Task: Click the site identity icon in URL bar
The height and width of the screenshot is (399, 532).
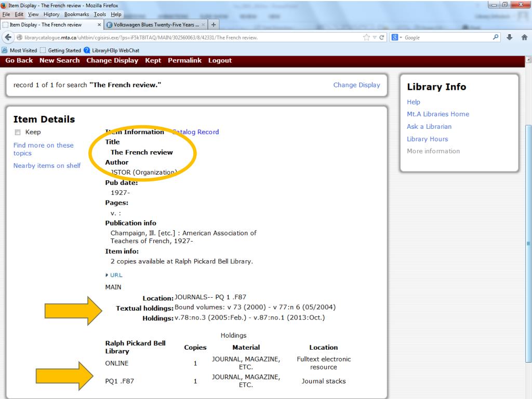Action: pos(19,37)
